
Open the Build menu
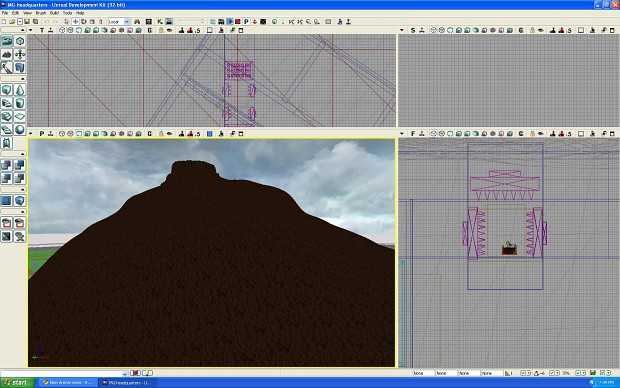(x=54, y=13)
